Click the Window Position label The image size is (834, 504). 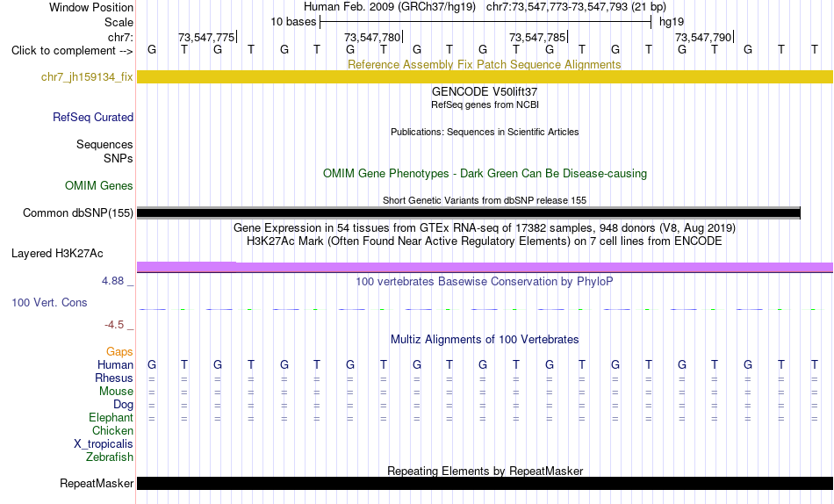91,7
